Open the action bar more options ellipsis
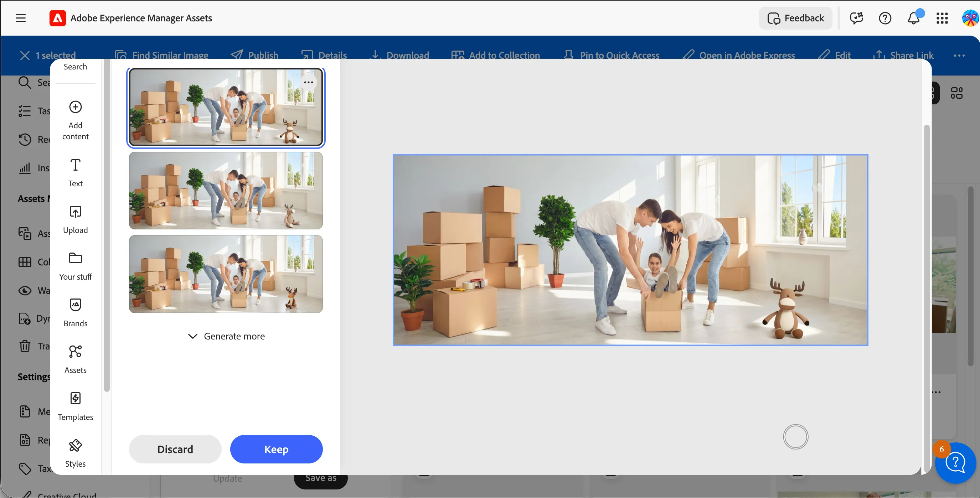 (x=959, y=56)
